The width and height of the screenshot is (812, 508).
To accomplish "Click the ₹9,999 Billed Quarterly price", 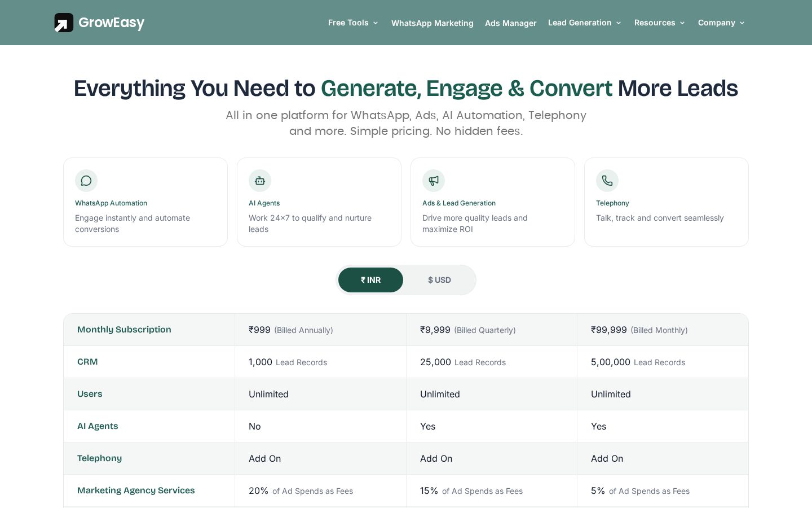I will 468,330.
